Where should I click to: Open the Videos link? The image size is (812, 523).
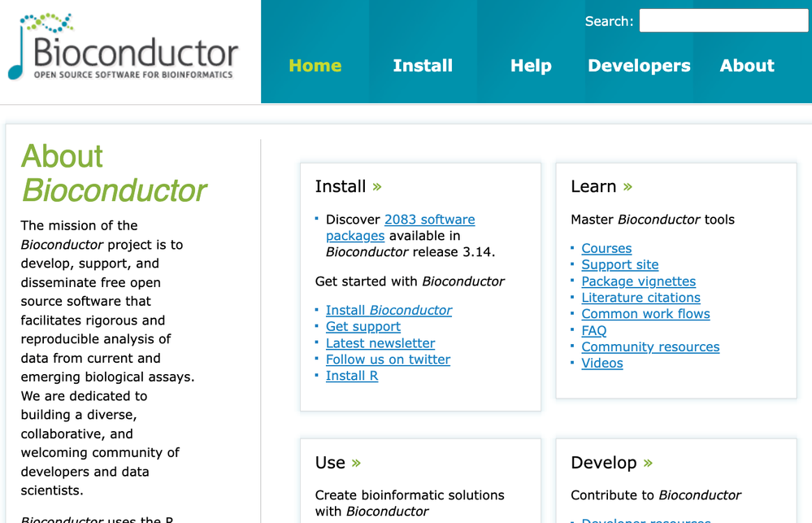pyautogui.click(x=601, y=363)
